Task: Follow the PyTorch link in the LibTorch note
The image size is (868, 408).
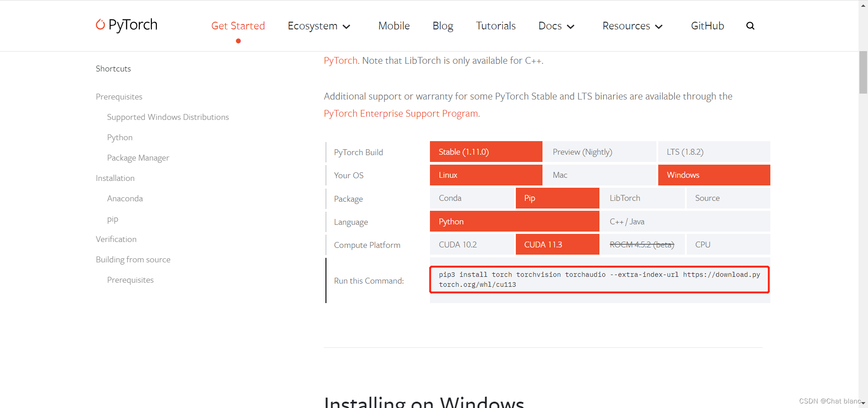Action: point(340,61)
